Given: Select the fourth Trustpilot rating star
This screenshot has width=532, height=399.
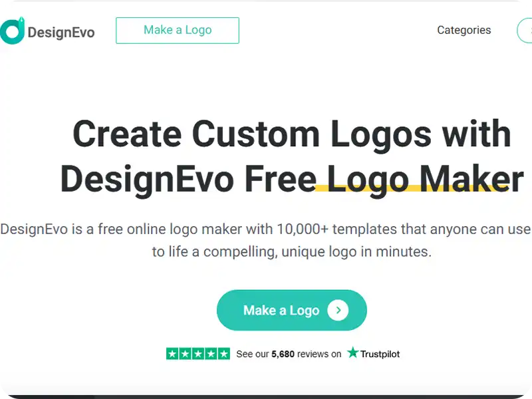Looking at the screenshot, I should [211, 354].
